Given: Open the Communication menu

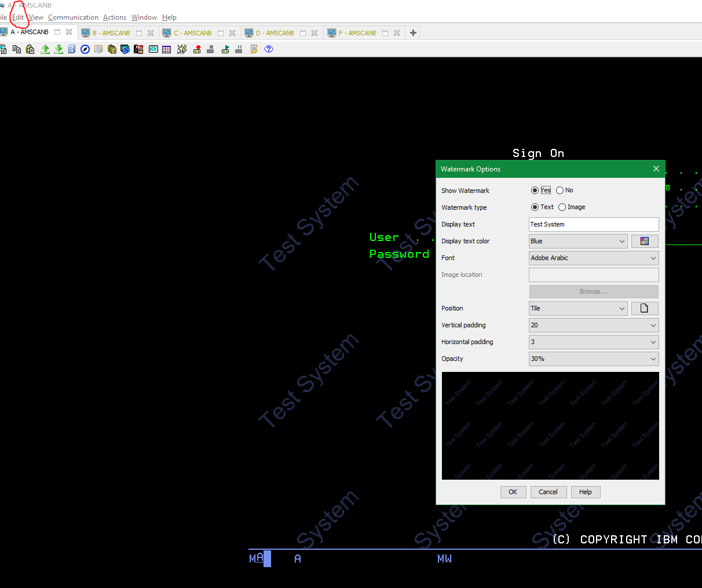Looking at the screenshot, I should [73, 17].
